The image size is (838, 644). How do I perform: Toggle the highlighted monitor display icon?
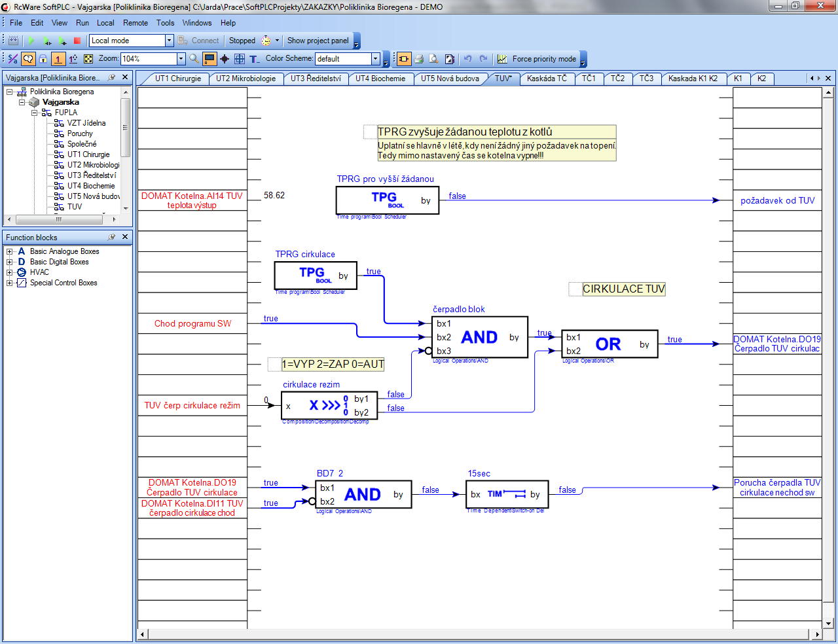pyautogui.click(x=209, y=59)
